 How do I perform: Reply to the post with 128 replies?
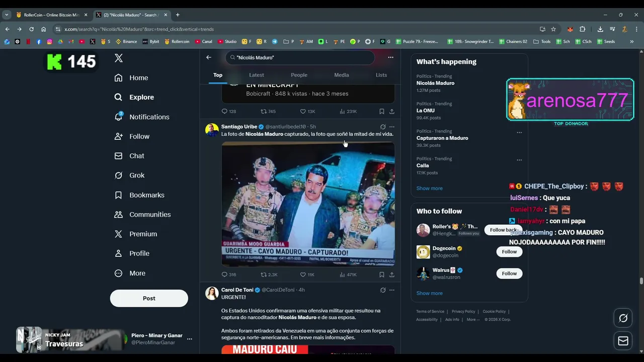pyautogui.click(x=229, y=111)
